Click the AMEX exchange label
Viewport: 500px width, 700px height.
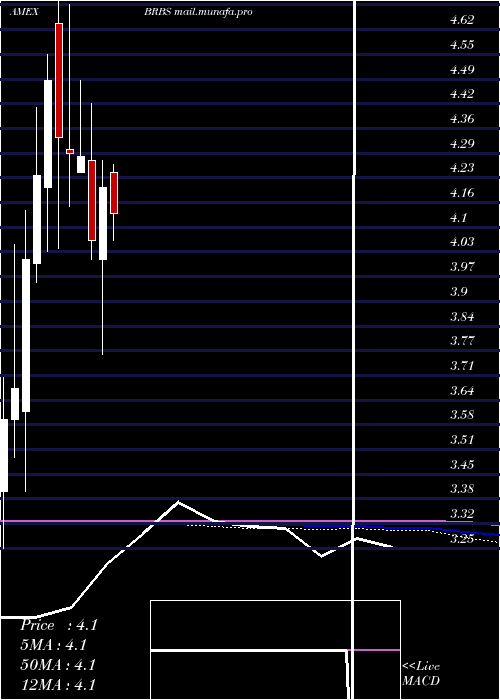(x=24, y=12)
